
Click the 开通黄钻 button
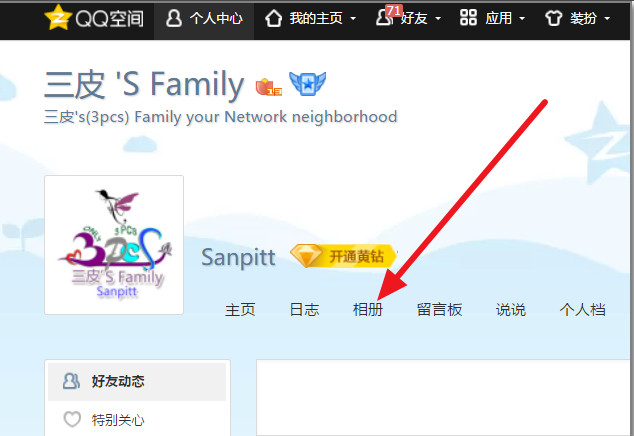(344, 256)
